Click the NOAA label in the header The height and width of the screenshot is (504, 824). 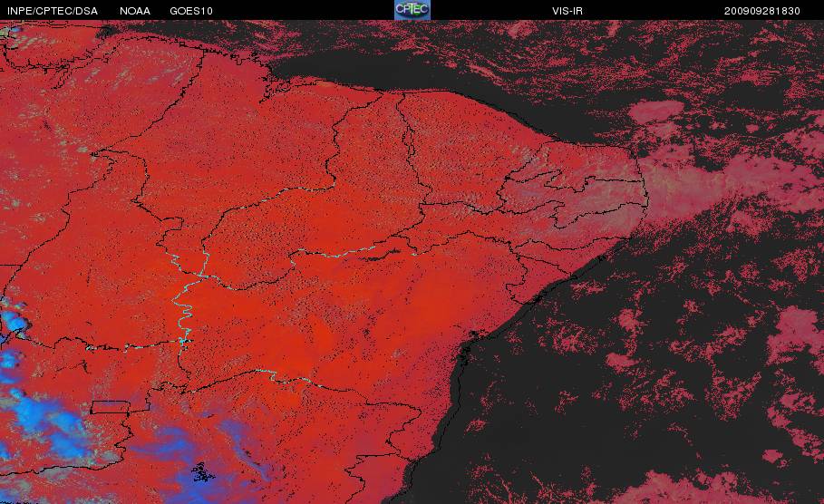pyautogui.click(x=135, y=11)
